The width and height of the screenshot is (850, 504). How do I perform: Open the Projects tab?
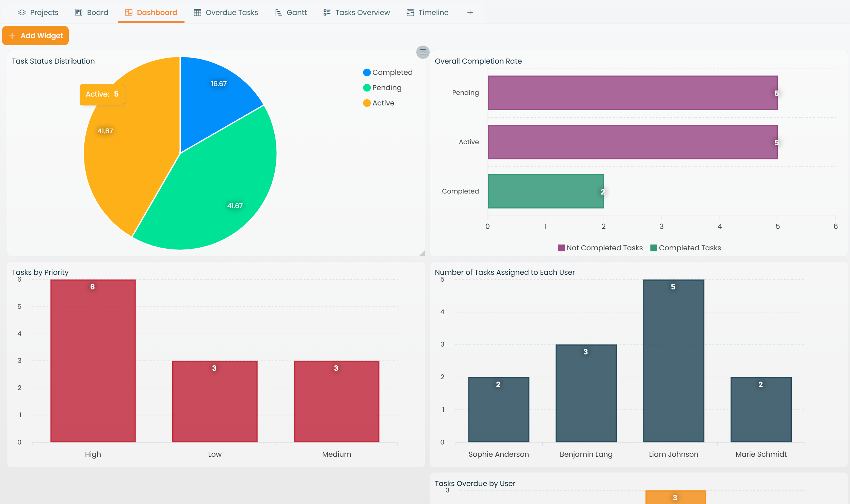point(38,13)
